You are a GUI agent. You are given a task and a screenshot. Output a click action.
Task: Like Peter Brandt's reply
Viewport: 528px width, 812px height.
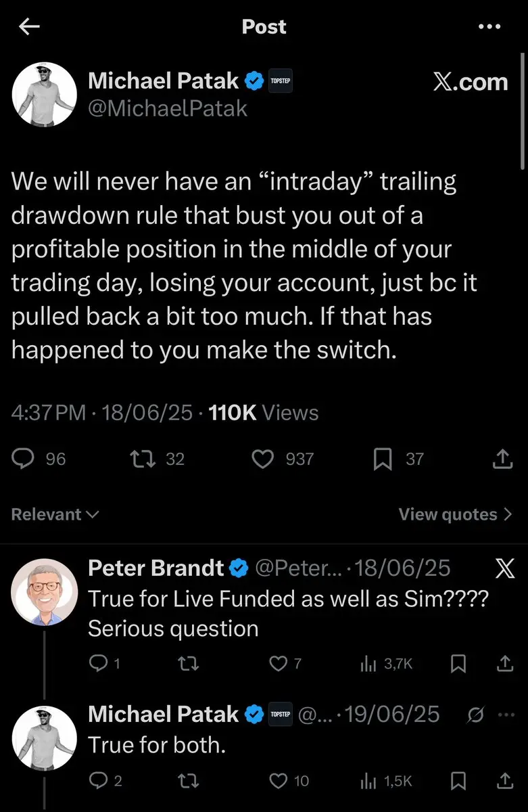tap(278, 664)
